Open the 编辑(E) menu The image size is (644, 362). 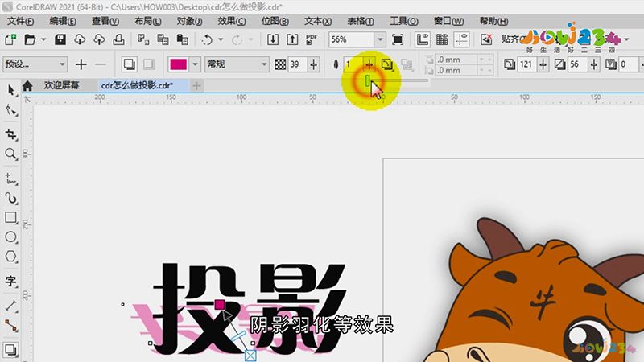[x=63, y=21]
